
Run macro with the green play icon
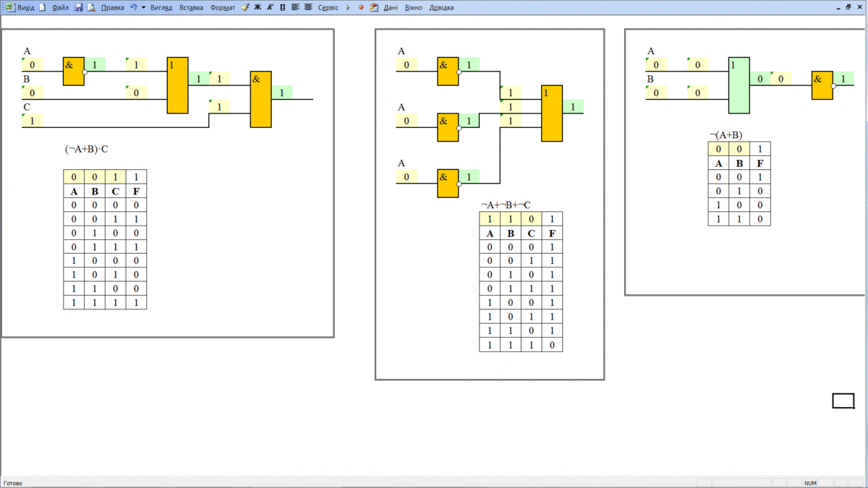[x=348, y=7]
